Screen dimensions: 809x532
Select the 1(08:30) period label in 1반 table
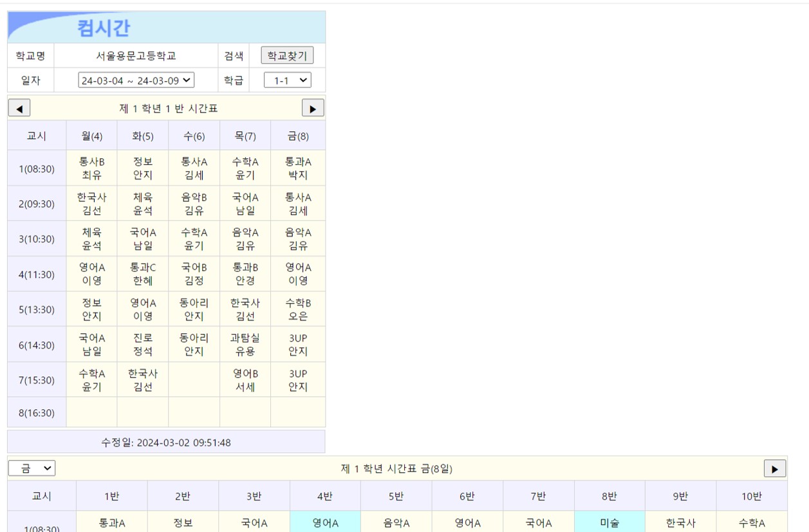(x=37, y=169)
